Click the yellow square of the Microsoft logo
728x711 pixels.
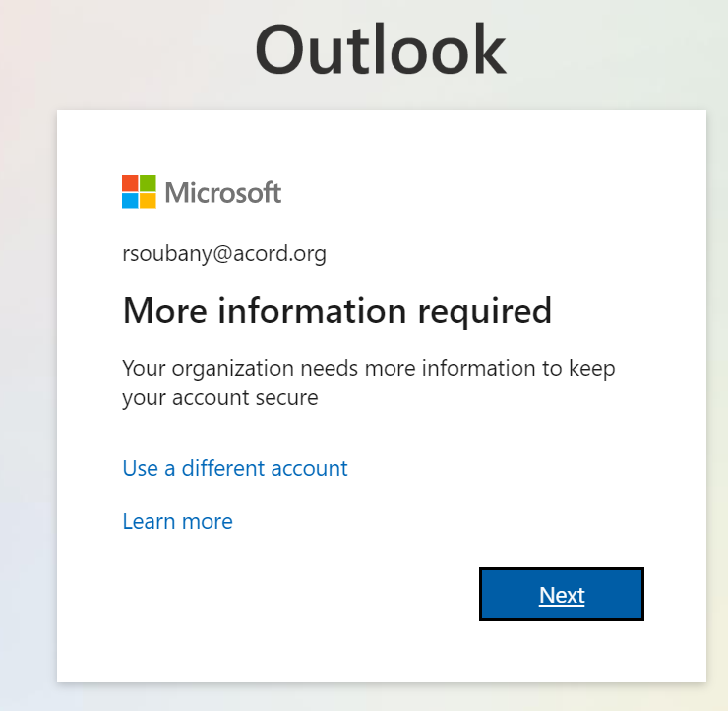[148, 201]
